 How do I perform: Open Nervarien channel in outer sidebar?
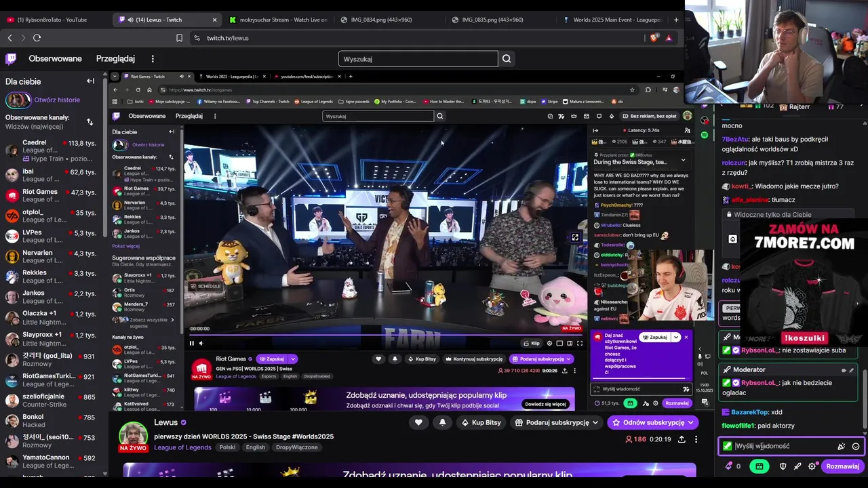click(52, 256)
